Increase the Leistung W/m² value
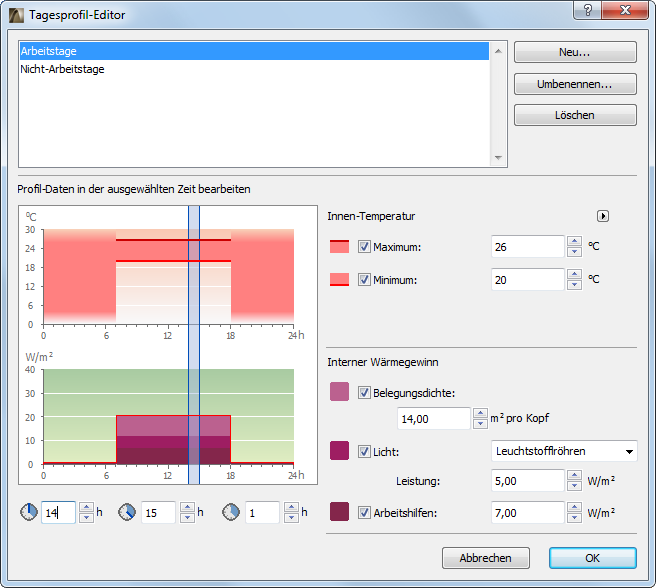 pos(574,475)
